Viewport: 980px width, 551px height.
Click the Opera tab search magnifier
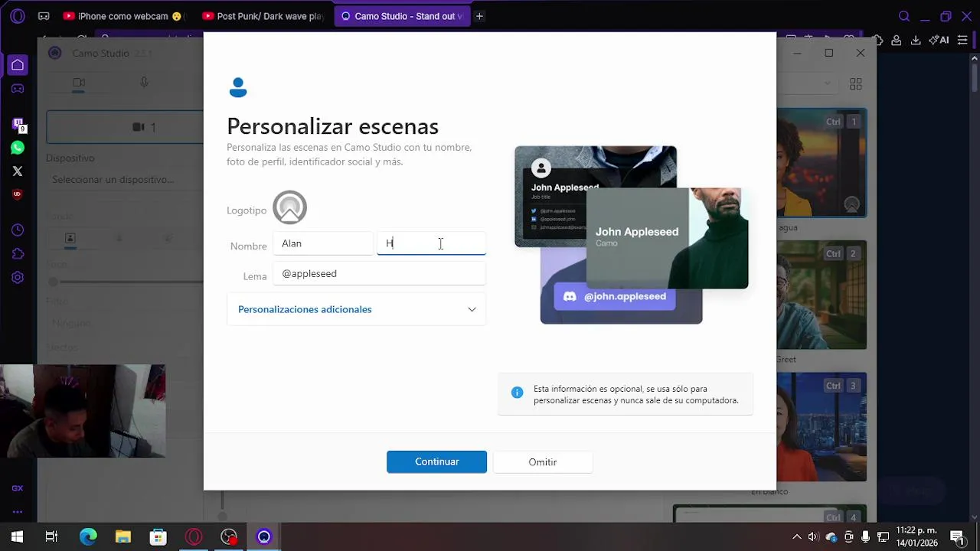(904, 16)
